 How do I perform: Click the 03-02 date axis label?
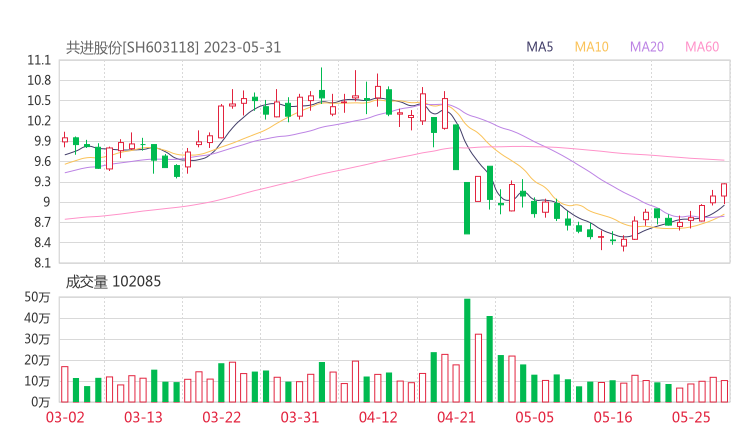(65, 417)
